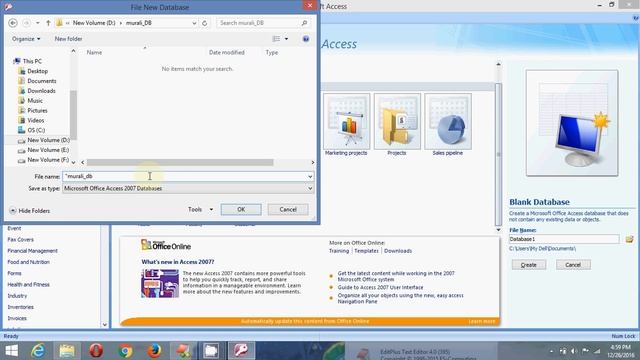
Task: Open Organize dropdown menu
Action: point(26,39)
